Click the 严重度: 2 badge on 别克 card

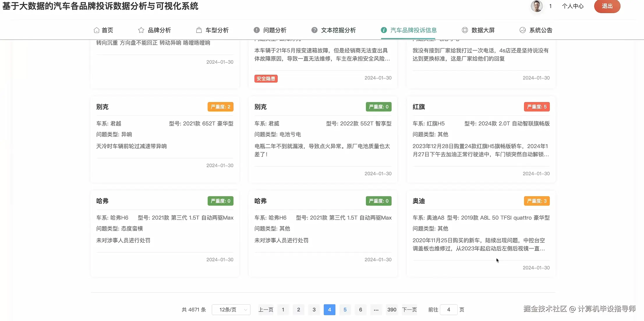220,107
